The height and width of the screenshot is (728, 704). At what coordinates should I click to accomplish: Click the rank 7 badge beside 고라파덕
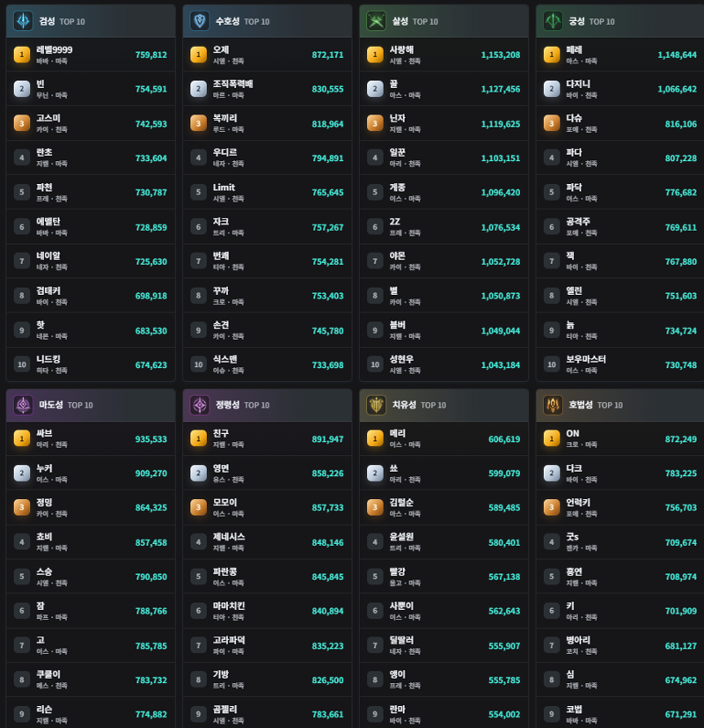tap(198, 646)
